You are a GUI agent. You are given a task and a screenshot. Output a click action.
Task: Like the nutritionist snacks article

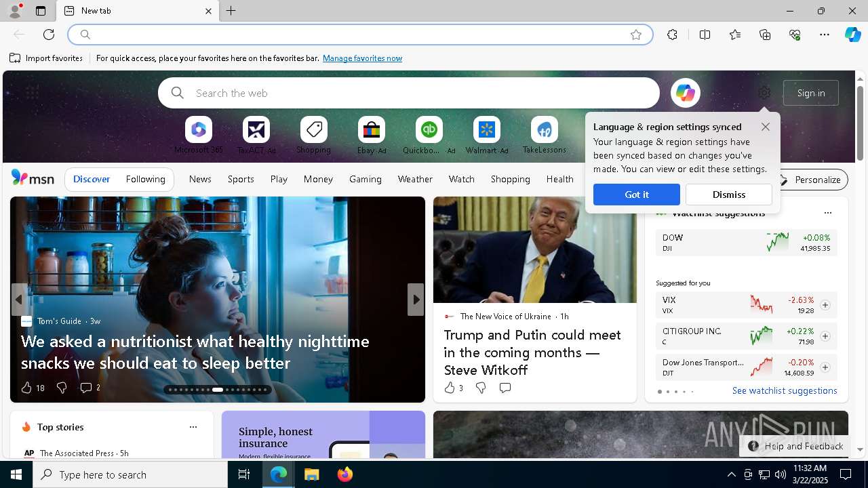coord(26,388)
